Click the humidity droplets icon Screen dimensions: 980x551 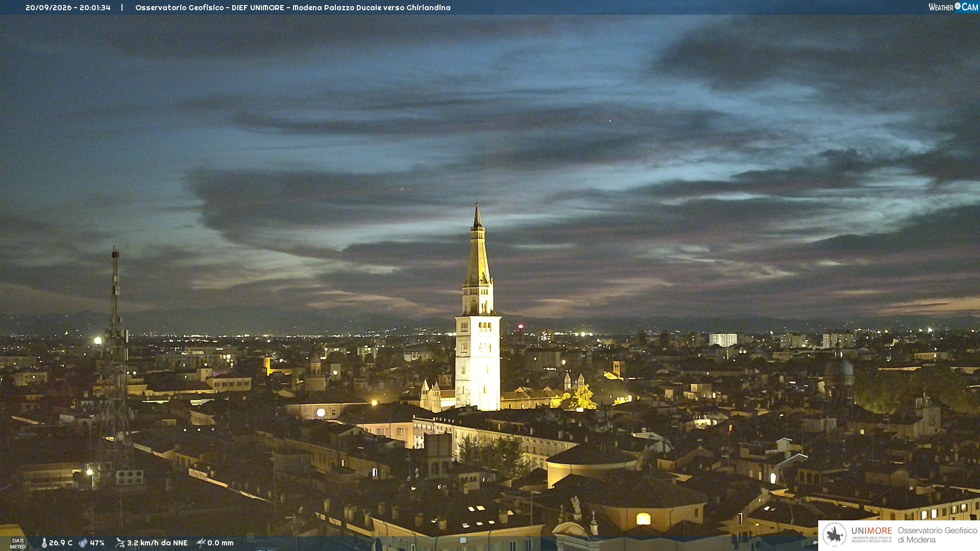point(83,543)
